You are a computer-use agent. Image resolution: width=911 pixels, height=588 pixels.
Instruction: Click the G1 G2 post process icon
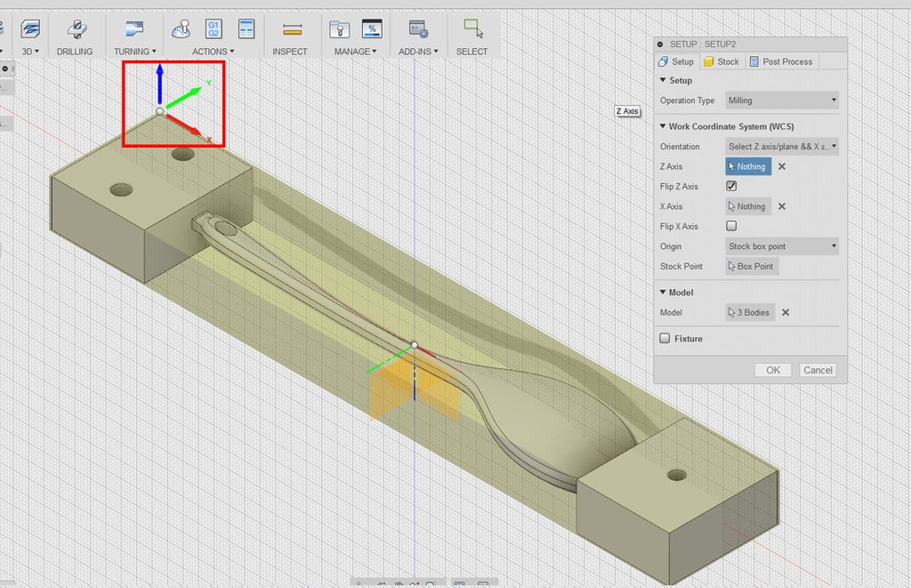(214, 28)
